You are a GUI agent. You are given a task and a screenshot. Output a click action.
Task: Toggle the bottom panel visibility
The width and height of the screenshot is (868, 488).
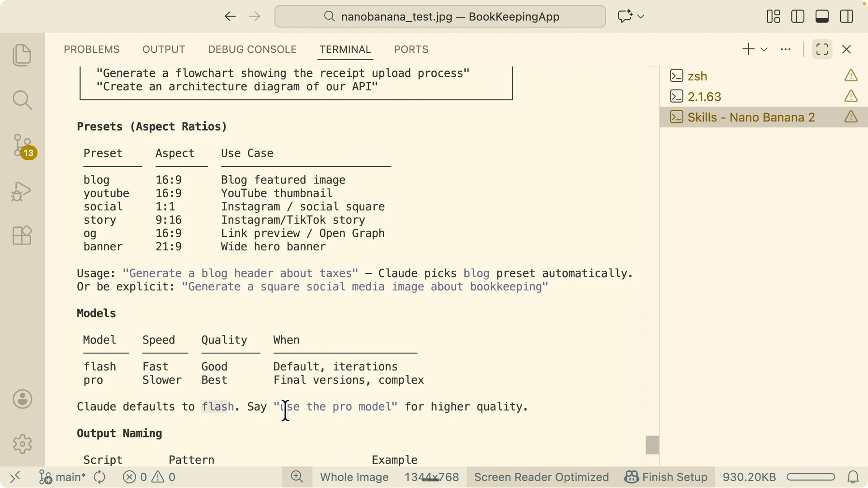[x=822, y=17]
